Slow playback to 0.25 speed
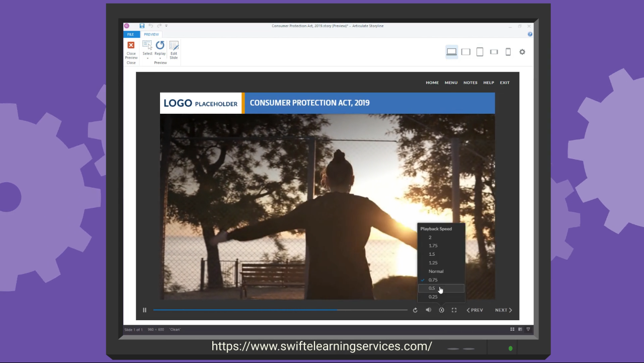Viewport: 644px width, 363px height. (x=441, y=297)
